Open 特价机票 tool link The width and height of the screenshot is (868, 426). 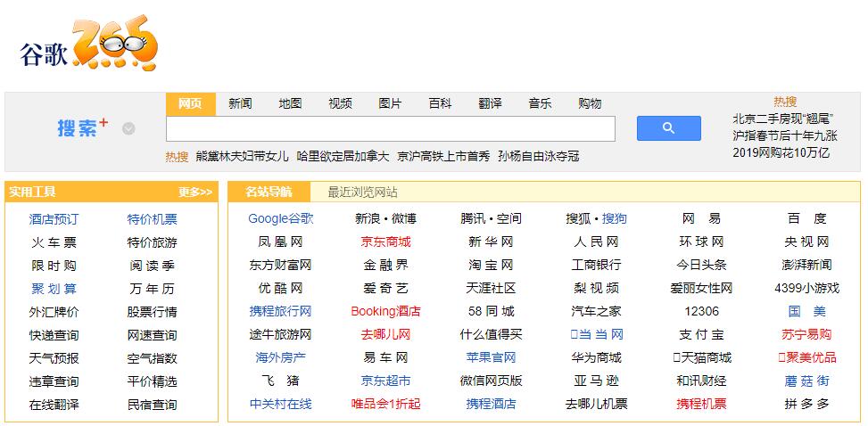coord(153,219)
